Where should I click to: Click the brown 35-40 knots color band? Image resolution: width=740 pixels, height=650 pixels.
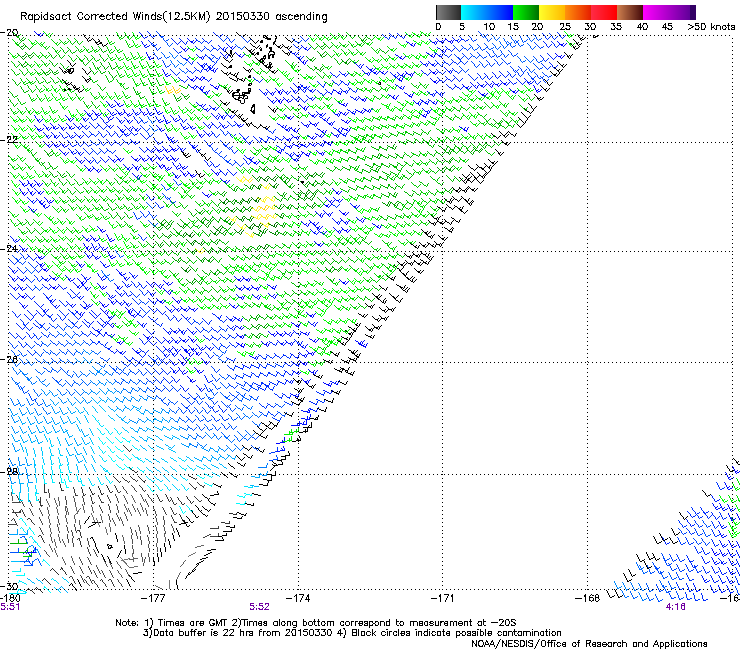[x=630, y=12]
